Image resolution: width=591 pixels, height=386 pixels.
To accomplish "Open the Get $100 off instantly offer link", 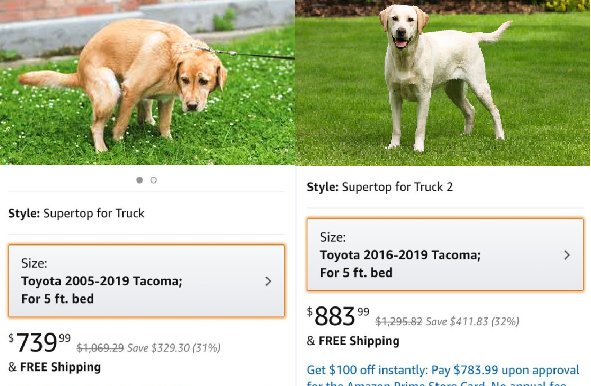I will point(443,370).
